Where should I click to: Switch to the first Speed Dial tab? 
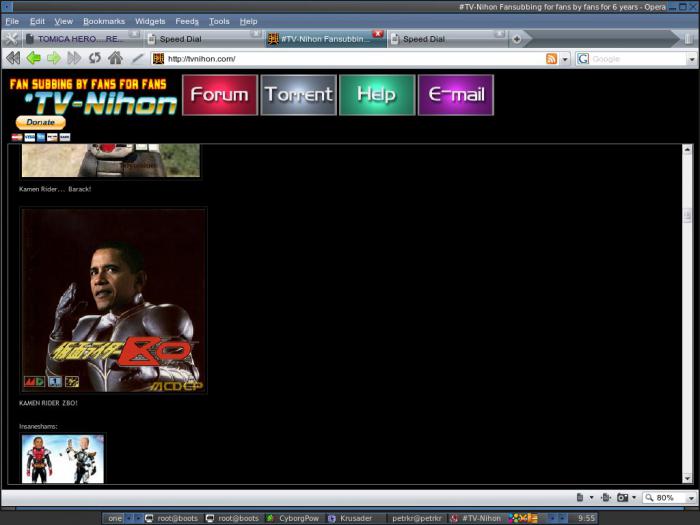(204, 39)
